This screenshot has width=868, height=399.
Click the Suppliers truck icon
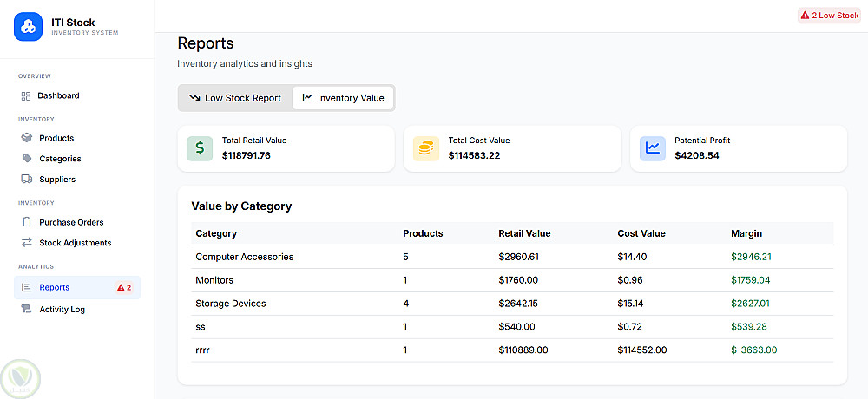pos(26,180)
